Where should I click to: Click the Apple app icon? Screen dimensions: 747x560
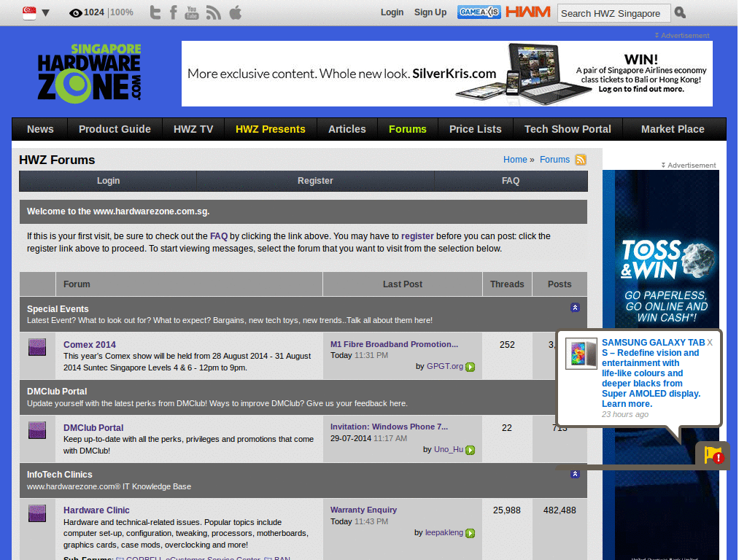click(x=236, y=12)
